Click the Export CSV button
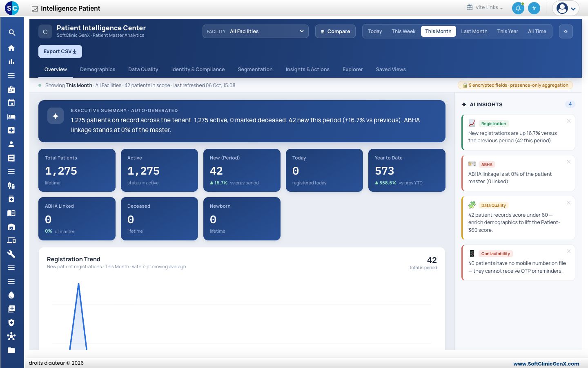 coord(60,52)
